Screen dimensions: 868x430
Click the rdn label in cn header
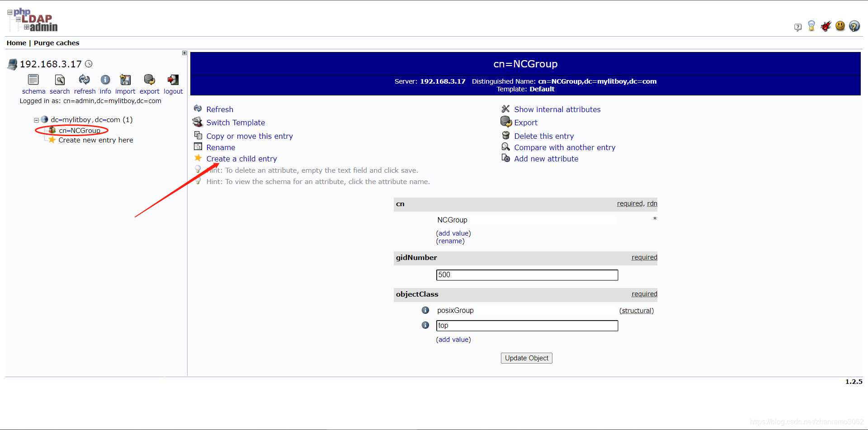[652, 203]
